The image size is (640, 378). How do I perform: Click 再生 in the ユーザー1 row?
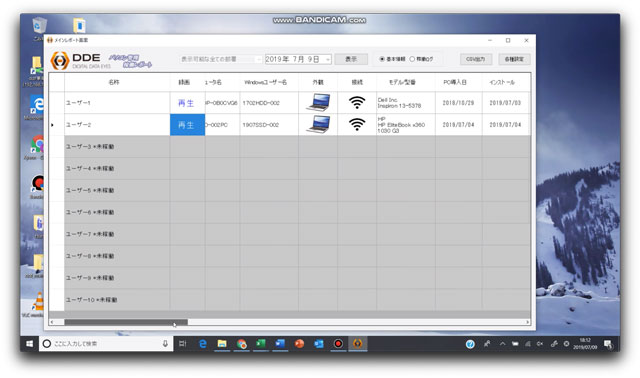tap(186, 103)
